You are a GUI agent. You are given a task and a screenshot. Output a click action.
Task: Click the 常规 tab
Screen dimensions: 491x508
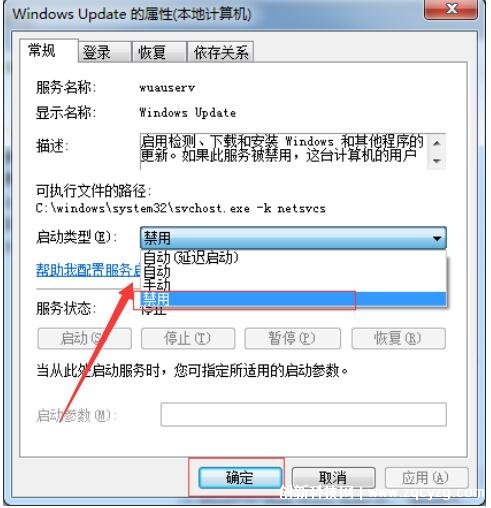coord(49,51)
